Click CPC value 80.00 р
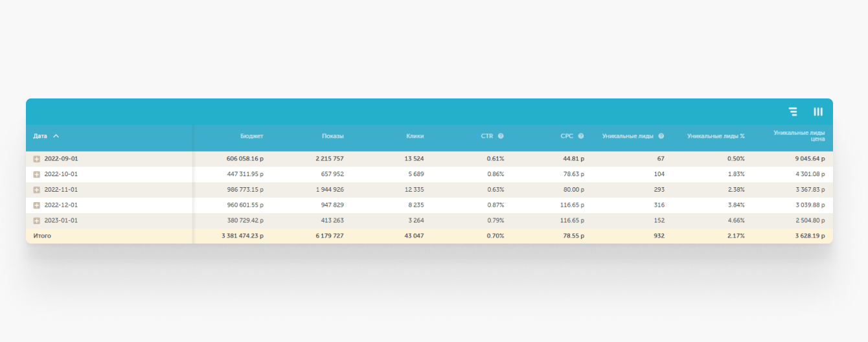Viewport: 868px width, 342px height. point(574,190)
